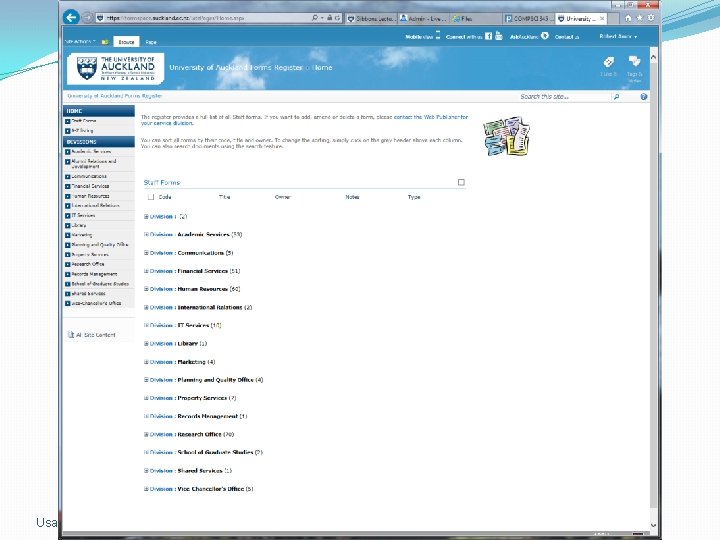720x540 pixels.
Task: Sort by the Type column header
Action: (414, 197)
